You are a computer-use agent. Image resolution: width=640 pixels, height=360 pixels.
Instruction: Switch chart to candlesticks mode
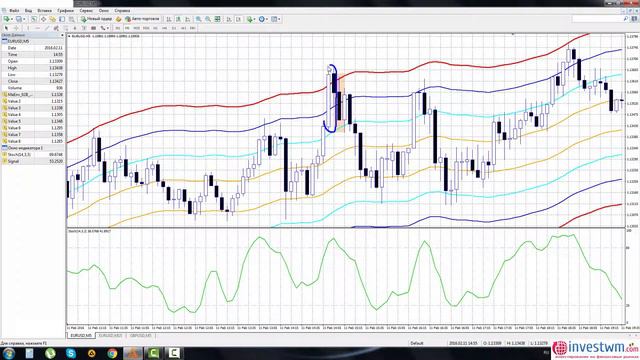178,19
